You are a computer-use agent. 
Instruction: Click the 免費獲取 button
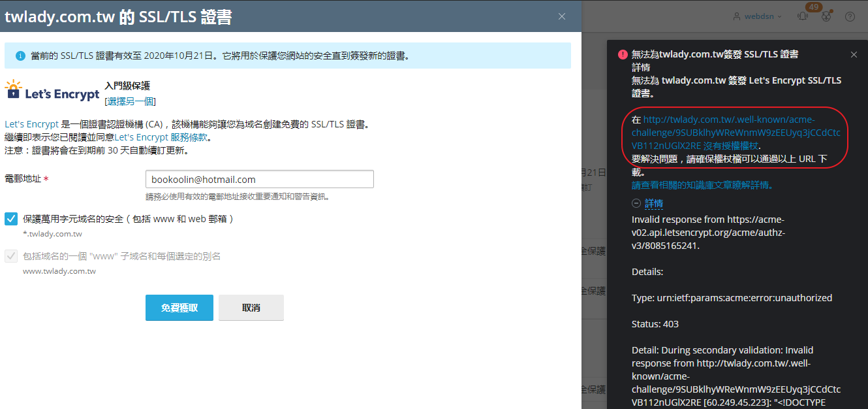179,308
